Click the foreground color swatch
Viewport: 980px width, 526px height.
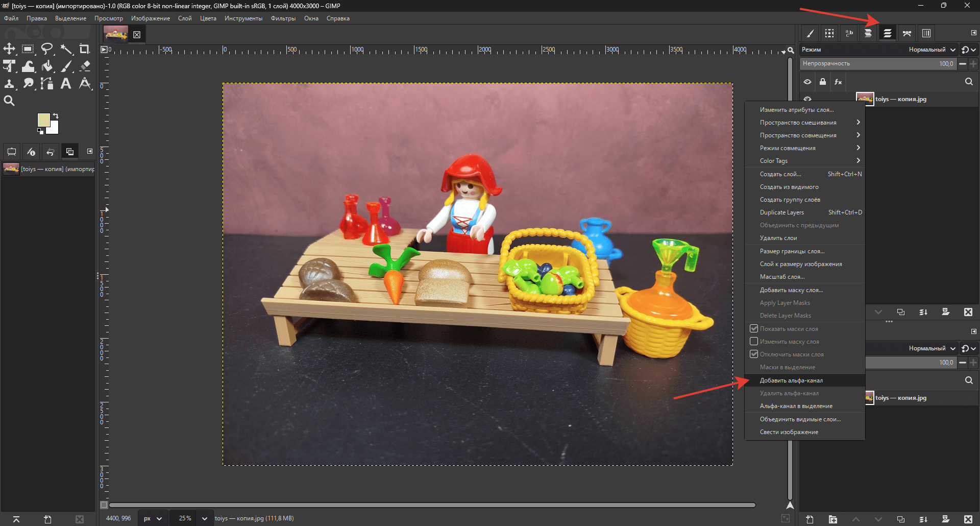(43, 120)
